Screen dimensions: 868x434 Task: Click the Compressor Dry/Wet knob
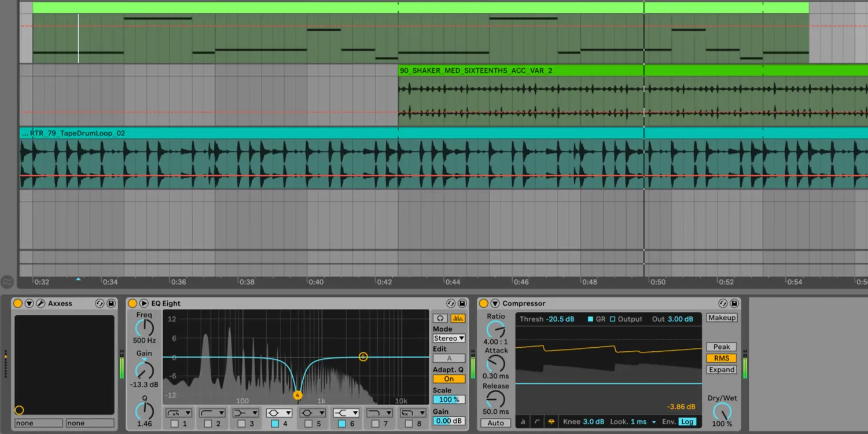(722, 411)
